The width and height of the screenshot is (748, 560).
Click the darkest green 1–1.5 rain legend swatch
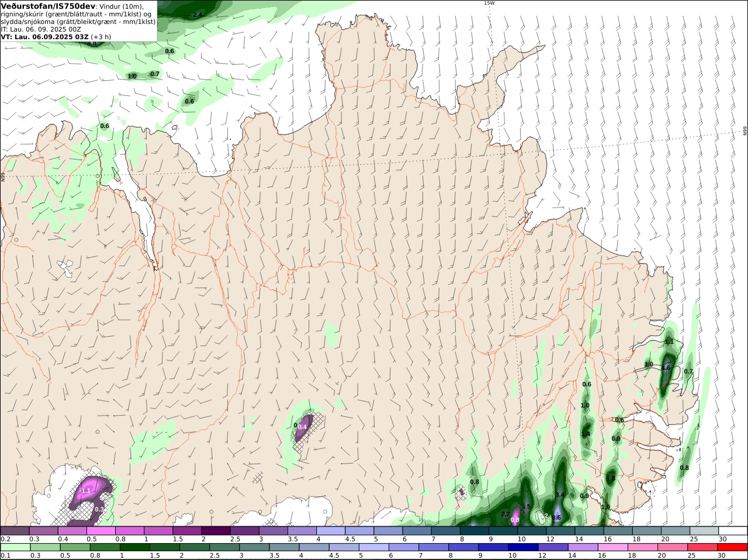click(x=134, y=547)
